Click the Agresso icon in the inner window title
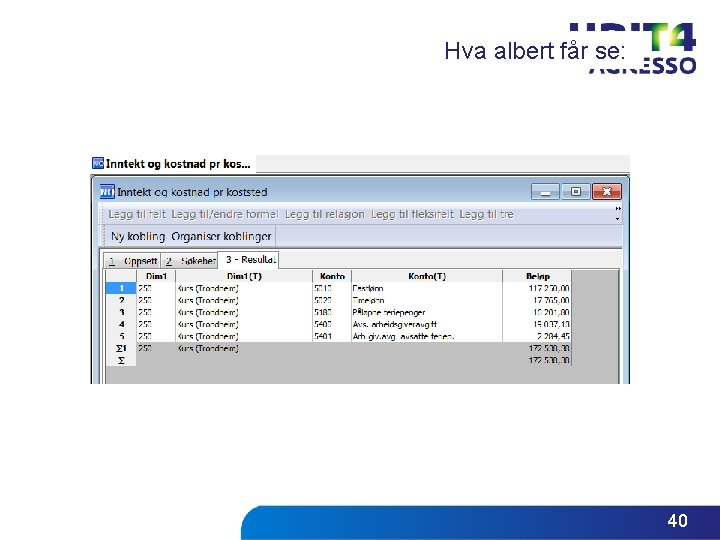Viewport: 720px width, 540px height. [107, 192]
